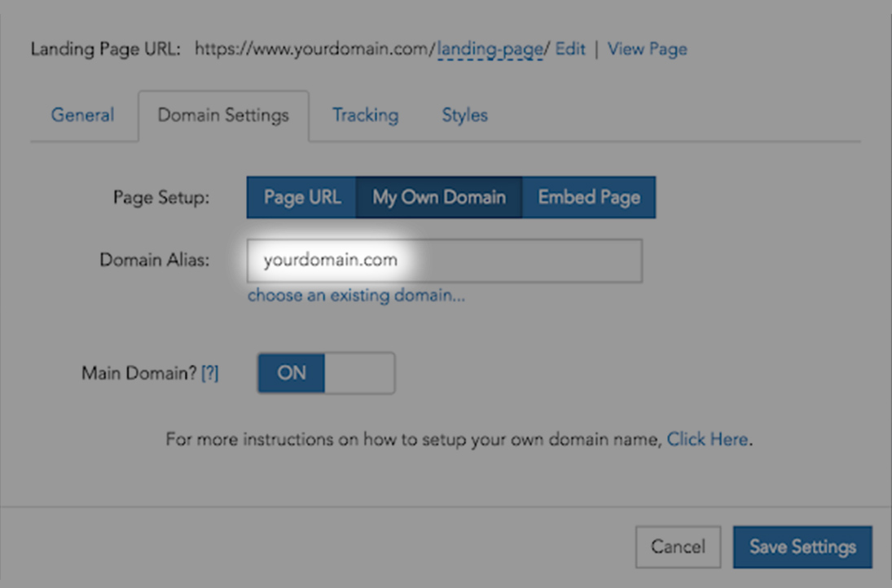Screen dimensions: 892x588
Task: View the Styles tab
Action: click(464, 115)
